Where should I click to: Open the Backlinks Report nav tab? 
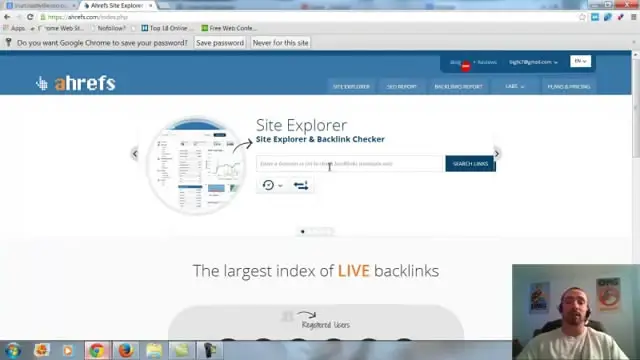[458, 87]
